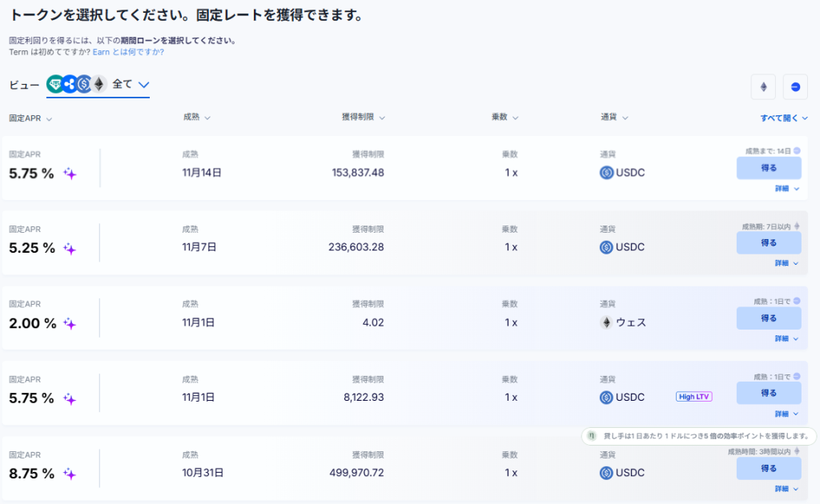Click the sparkle icon beside 2.00 % APR
The image size is (820, 504).
[x=70, y=323]
